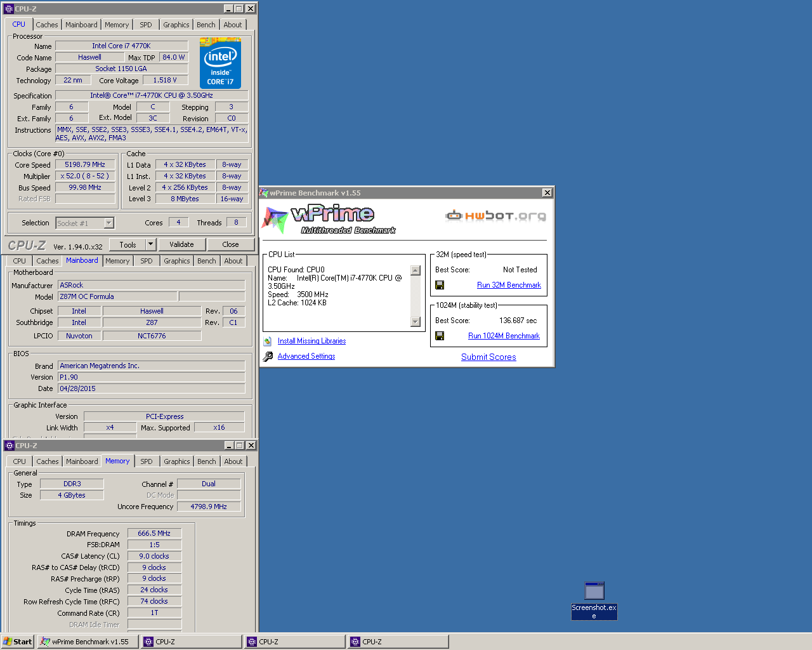Click the CPU-Z title bar icon of top window

tap(9, 9)
